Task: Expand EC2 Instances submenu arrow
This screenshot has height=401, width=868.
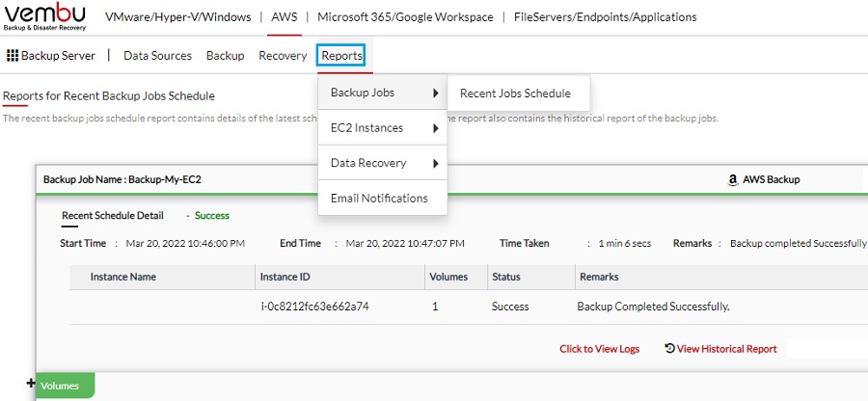Action: coord(436,128)
